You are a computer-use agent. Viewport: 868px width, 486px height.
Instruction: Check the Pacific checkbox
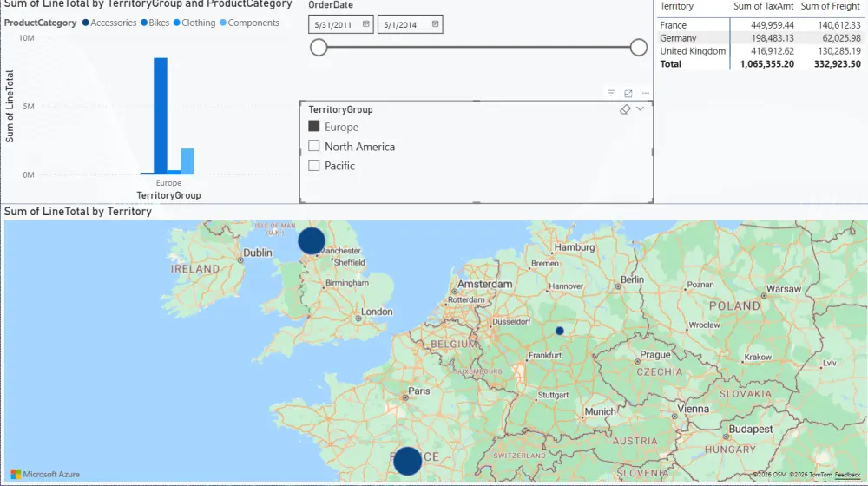(314, 165)
